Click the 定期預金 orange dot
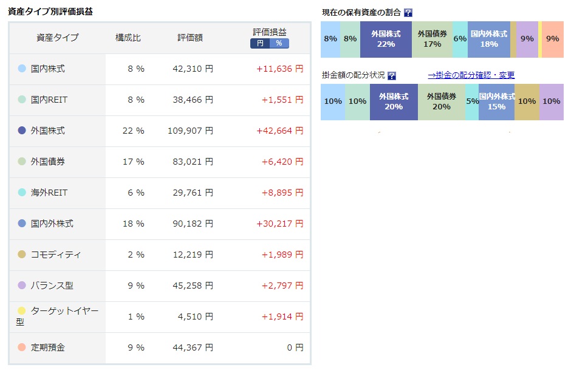Image resolution: width=588 pixels, height=373 pixels. [x=22, y=347]
